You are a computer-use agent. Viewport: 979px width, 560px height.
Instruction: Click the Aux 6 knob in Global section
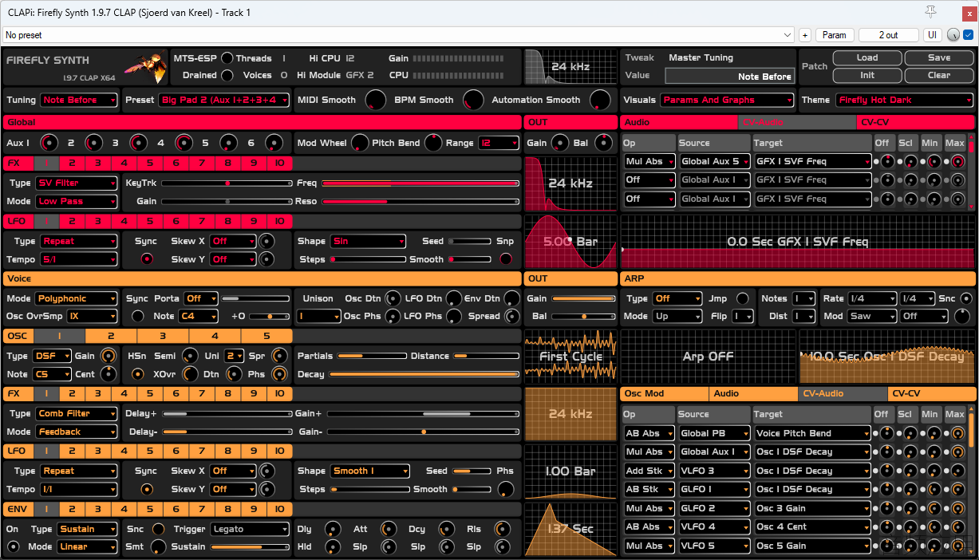[274, 143]
